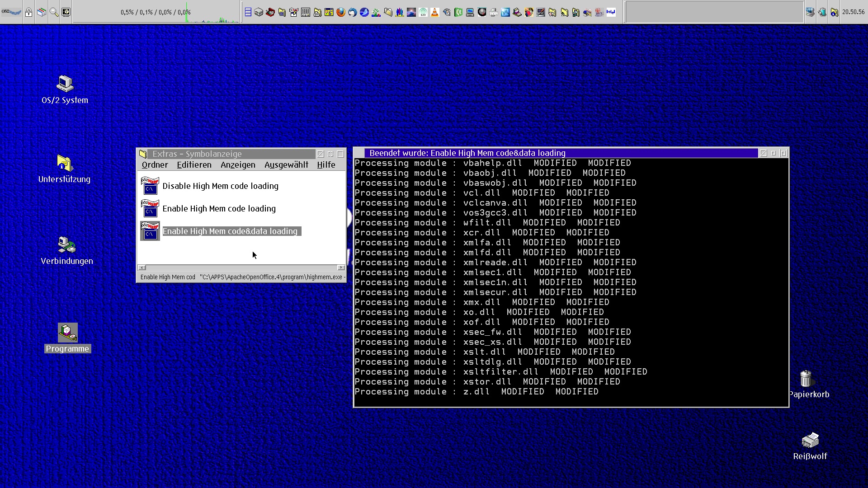Open the Hilfe menu in Symbolanzeige
This screenshot has width=868, height=488.
327,164
